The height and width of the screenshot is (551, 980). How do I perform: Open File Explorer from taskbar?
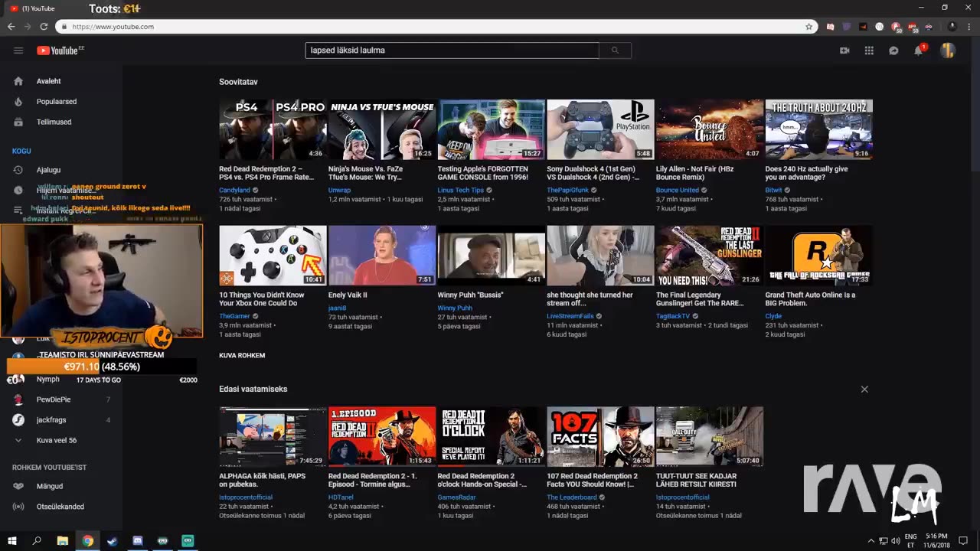click(x=63, y=541)
